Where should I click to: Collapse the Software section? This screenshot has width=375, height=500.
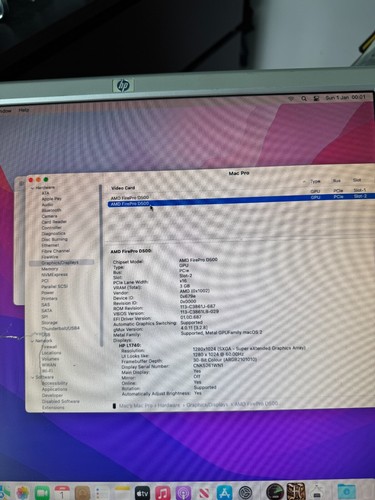click(33, 377)
